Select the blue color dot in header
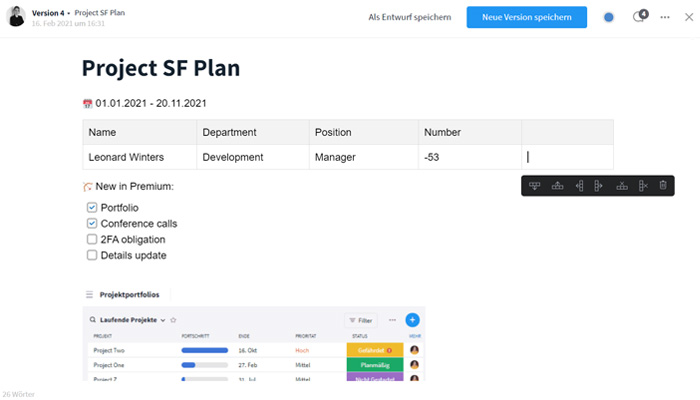 [x=608, y=17]
